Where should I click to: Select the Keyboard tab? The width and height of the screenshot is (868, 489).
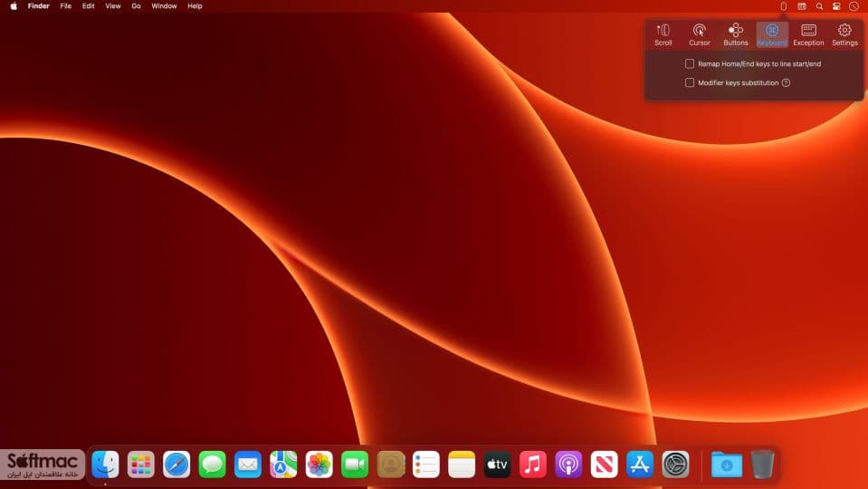click(x=772, y=34)
